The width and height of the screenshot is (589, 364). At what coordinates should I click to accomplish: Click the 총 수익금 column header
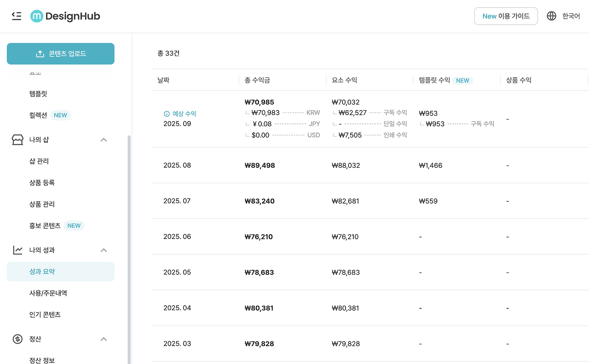coord(257,80)
